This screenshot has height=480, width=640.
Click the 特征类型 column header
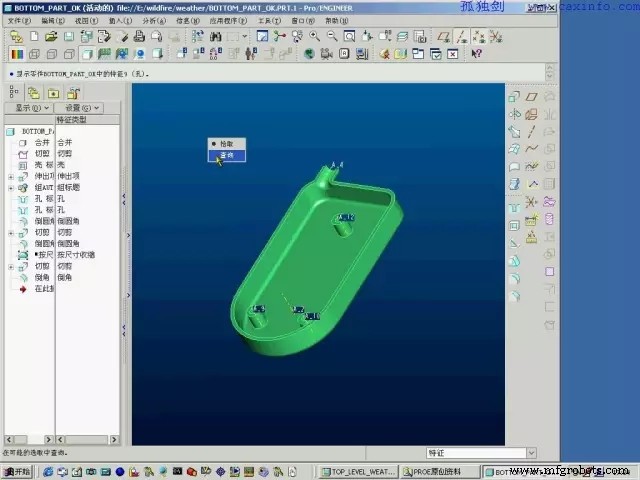point(87,120)
